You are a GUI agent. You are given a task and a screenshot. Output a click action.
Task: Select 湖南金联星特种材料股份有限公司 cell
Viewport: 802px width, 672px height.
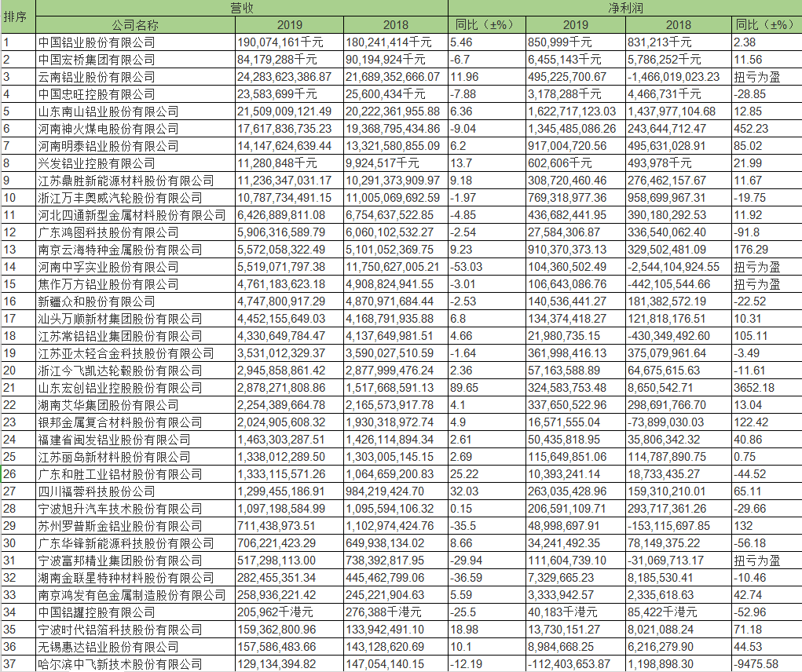[x=136, y=578]
